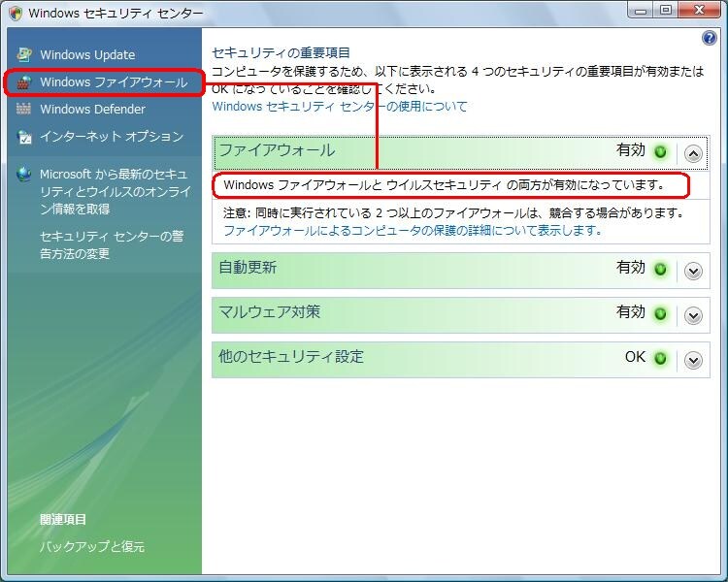
Task: Open Windows Defender link in sidebar
Action: (92, 109)
